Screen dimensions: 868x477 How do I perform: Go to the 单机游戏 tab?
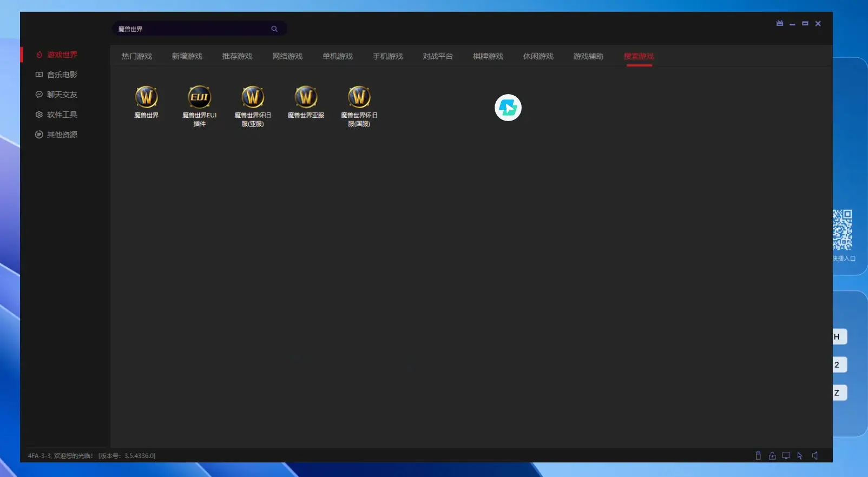[337, 56]
